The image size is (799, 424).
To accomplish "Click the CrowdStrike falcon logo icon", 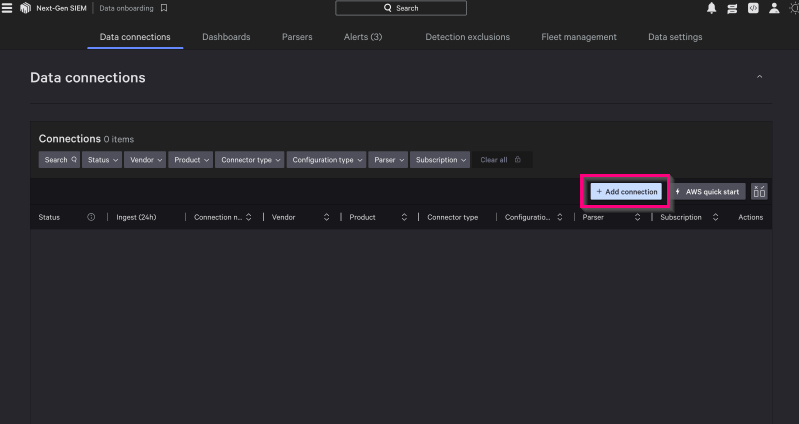I will point(25,8).
